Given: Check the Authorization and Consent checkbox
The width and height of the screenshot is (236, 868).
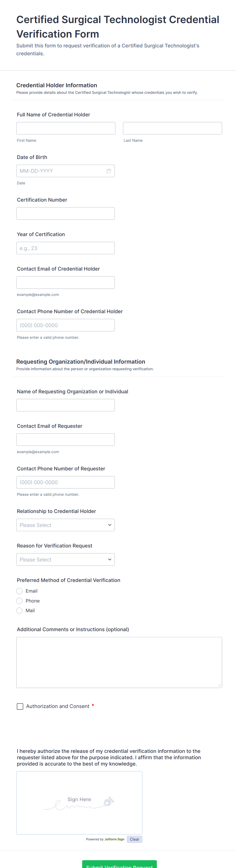Looking at the screenshot, I should click(20, 706).
